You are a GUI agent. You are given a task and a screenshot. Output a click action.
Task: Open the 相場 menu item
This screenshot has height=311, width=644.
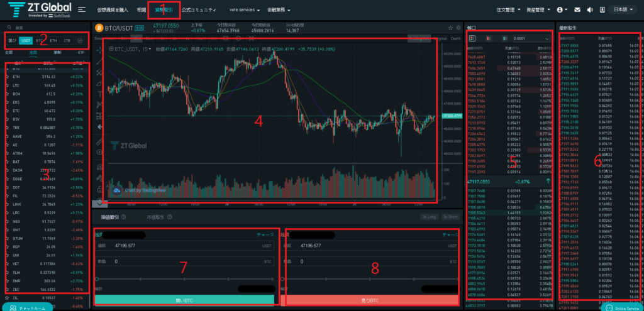142,9
